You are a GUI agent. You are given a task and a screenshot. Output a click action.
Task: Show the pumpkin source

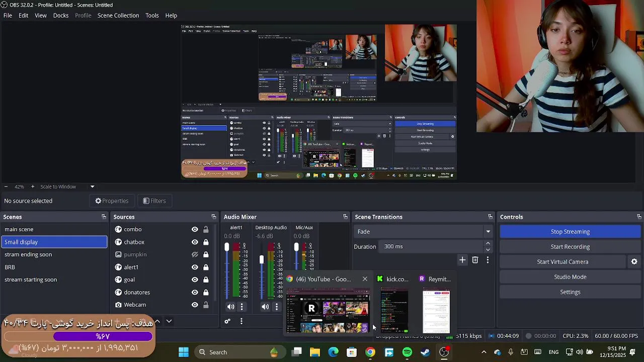click(x=195, y=254)
